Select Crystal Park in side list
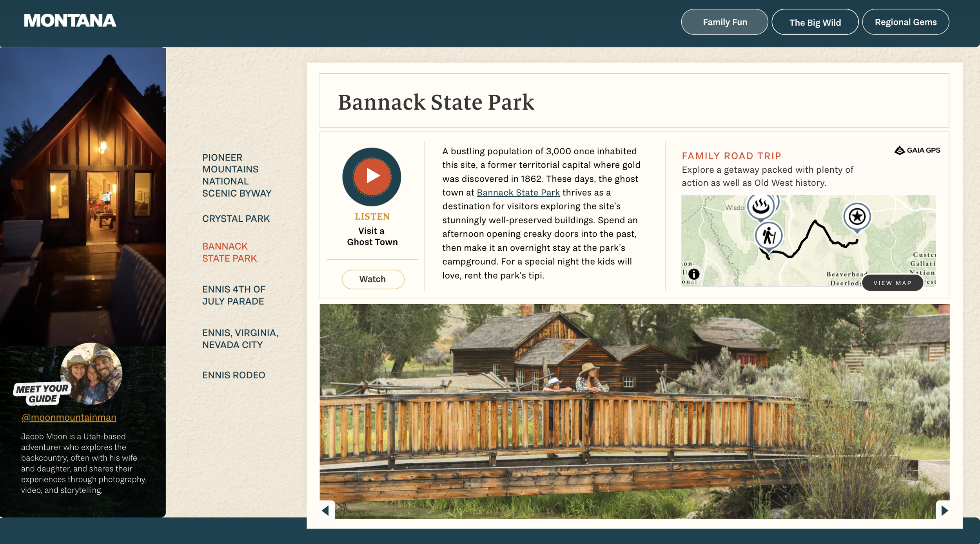Screen dimensions: 980x544 pyautogui.click(x=236, y=219)
